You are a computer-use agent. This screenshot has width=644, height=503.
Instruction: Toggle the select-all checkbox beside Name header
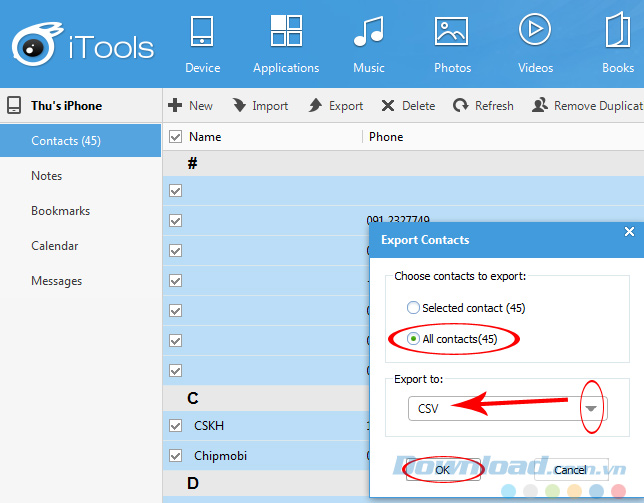tap(176, 137)
